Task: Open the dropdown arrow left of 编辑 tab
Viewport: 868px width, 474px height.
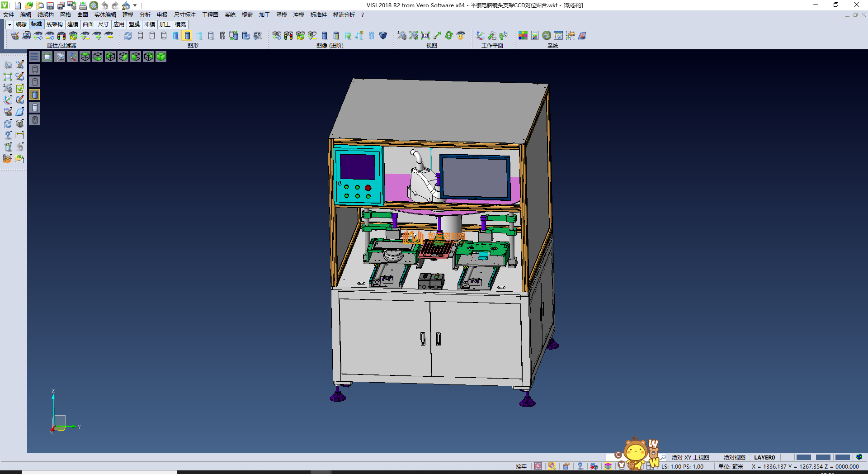Action: [9, 24]
